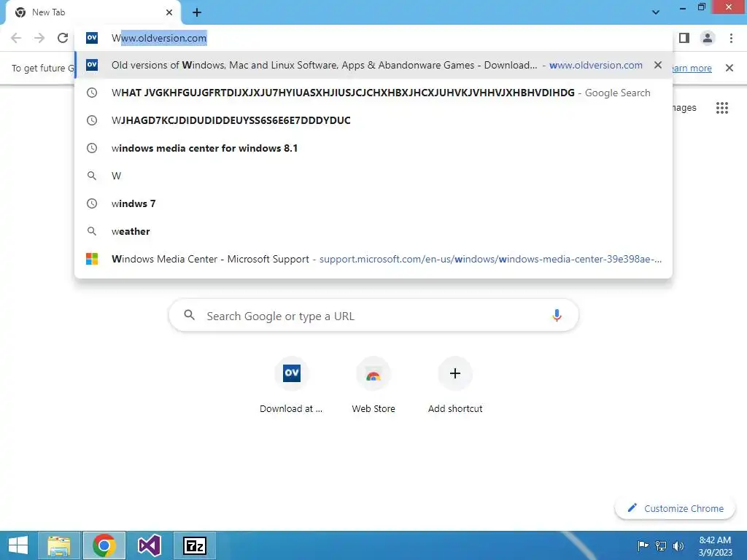Open the tab search chevron
The width and height of the screenshot is (747, 560).
click(x=656, y=12)
